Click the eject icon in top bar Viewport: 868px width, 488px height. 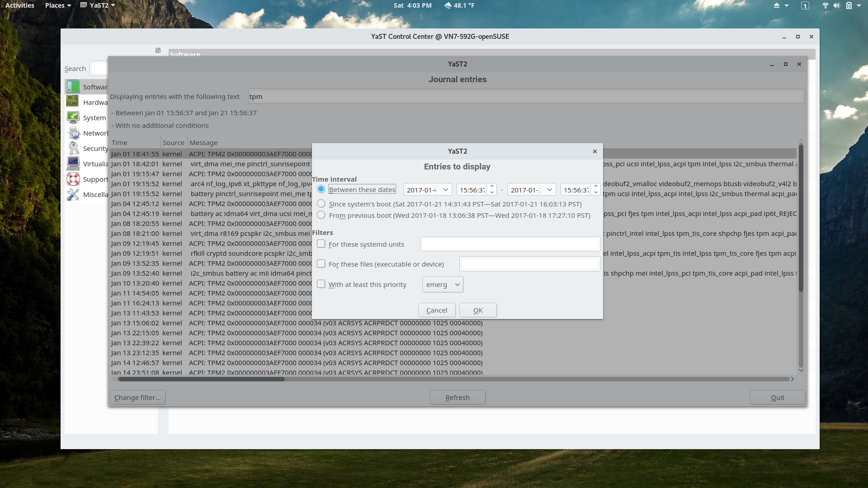coord(777,5)
